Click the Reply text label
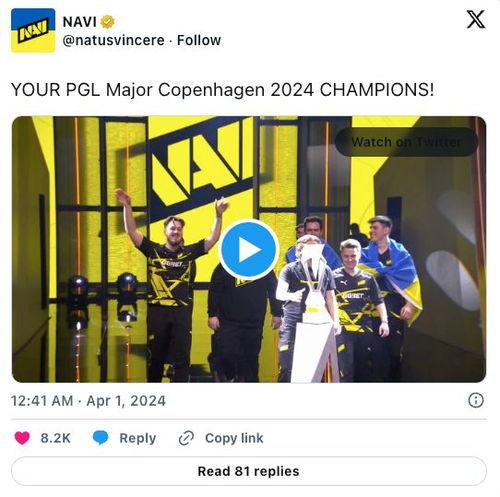500x497 pixels. coord(138,438)
